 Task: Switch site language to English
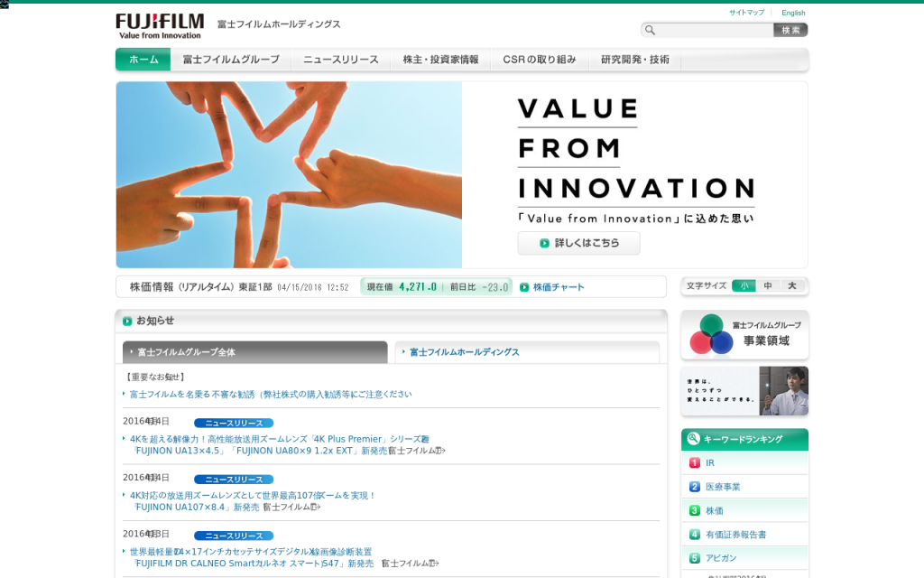point(793,13)
